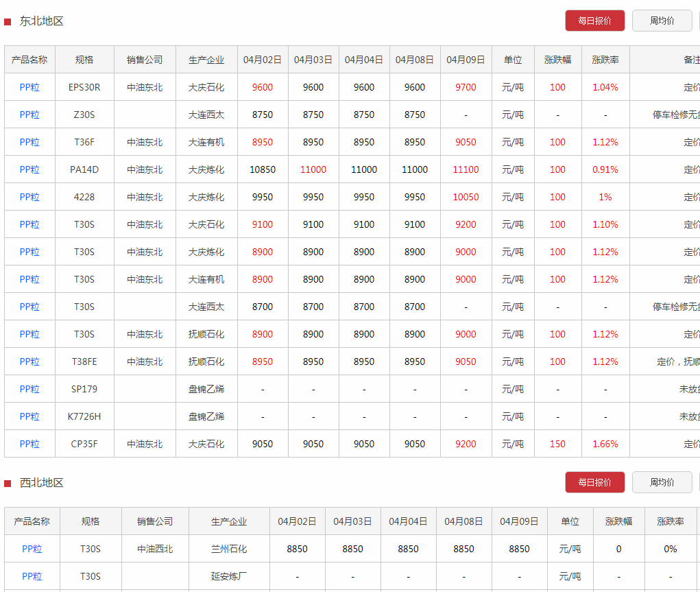Open PP粒 link in SP179 row

click(x=29, y=389)
